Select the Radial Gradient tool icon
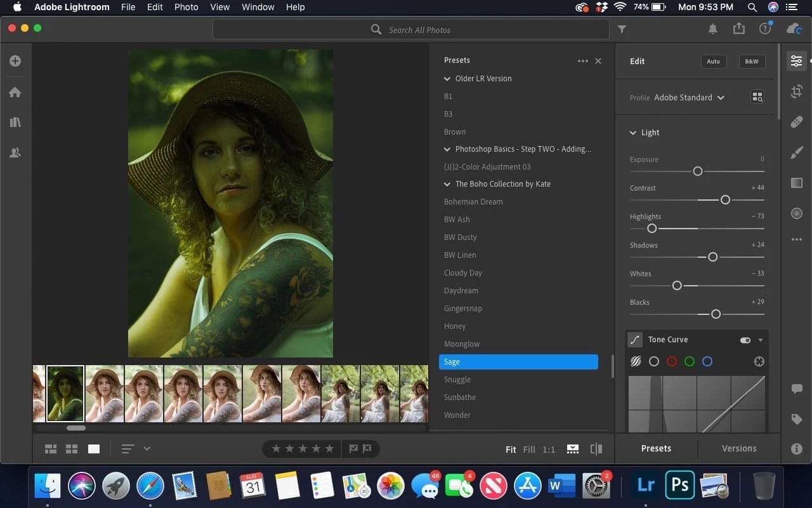812x508 pixels. [797, 213]
